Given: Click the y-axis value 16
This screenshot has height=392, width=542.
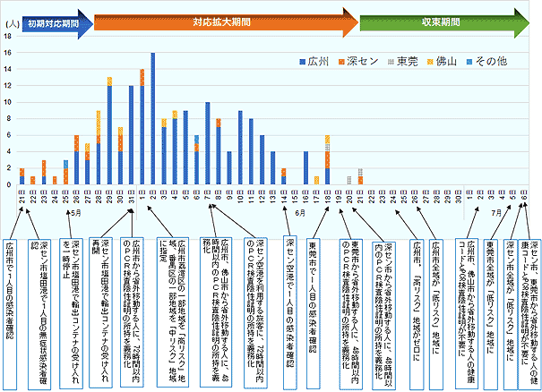Looking at the screenshot, I should pos(7,53).
